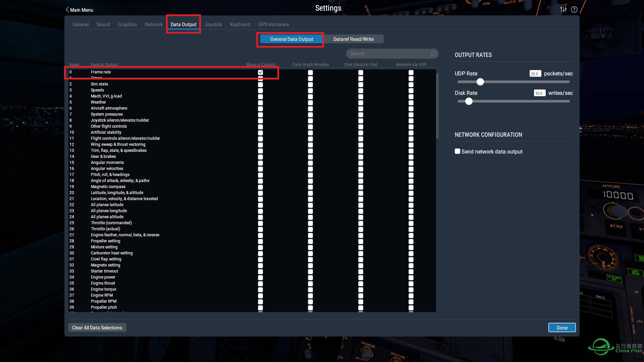This screenshot has width=644, height=362.
Task: Click Main Menu to go back
Action: tap(79, 9)
